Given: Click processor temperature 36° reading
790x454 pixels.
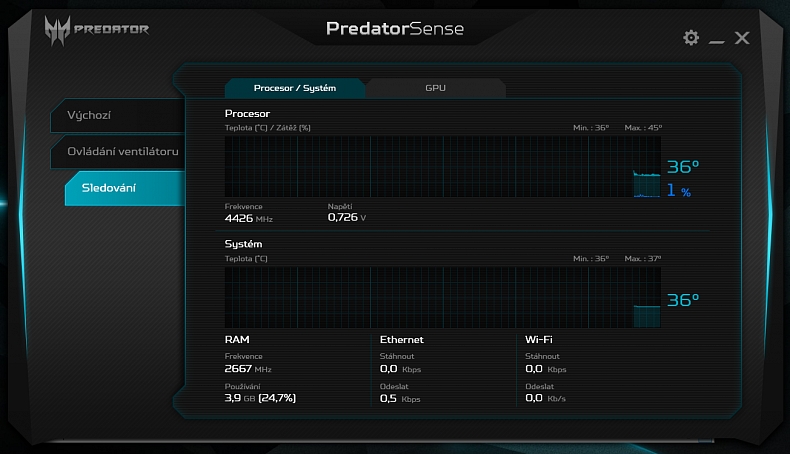Looking at the screenshot, I should click(683, 167).
